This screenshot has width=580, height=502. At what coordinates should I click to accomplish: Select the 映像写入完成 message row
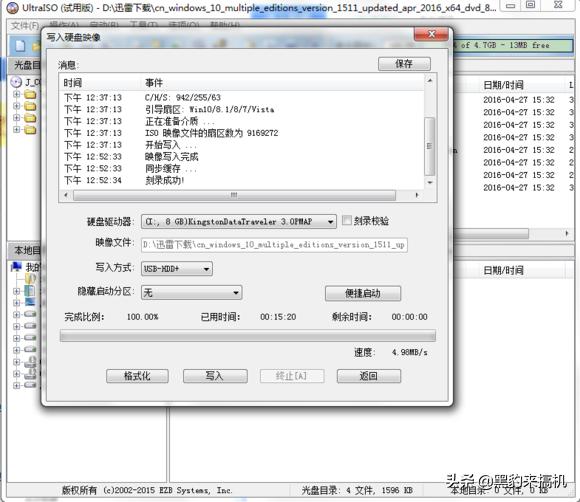(242, 157)
